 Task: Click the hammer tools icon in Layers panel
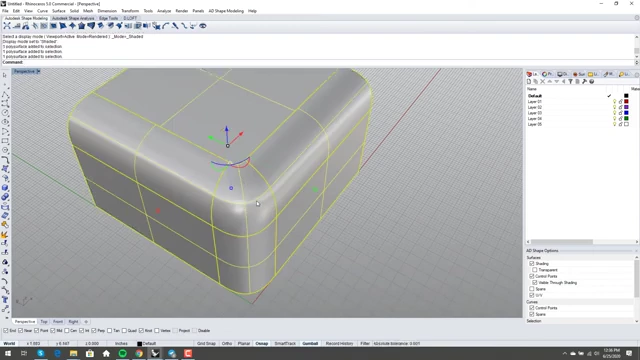point(584,82)
